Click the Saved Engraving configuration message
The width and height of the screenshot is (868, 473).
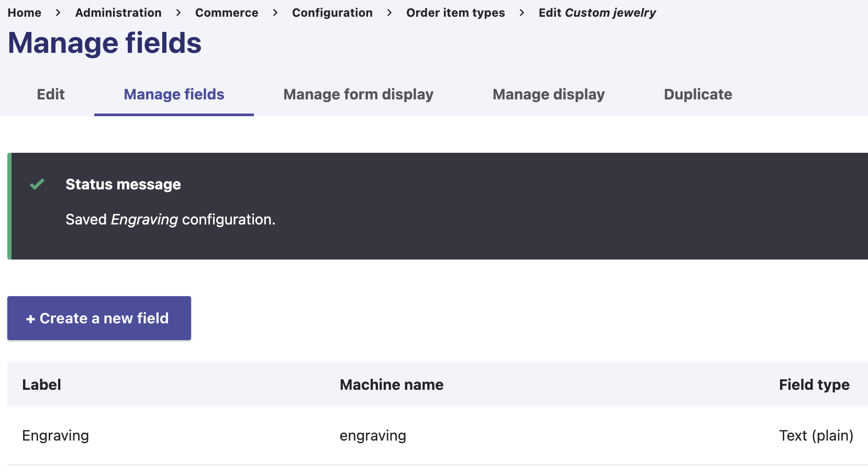pyautogui.click(x=170, y=219)
